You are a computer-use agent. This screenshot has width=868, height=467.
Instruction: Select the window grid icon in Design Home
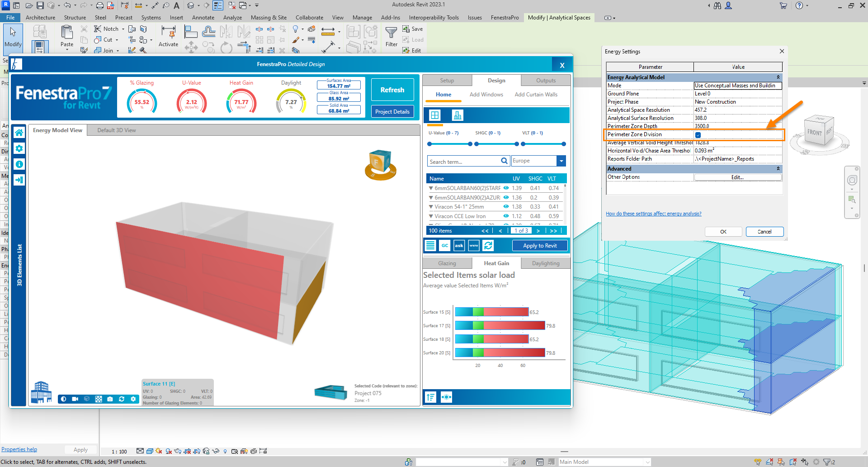(x=435, y=115)
